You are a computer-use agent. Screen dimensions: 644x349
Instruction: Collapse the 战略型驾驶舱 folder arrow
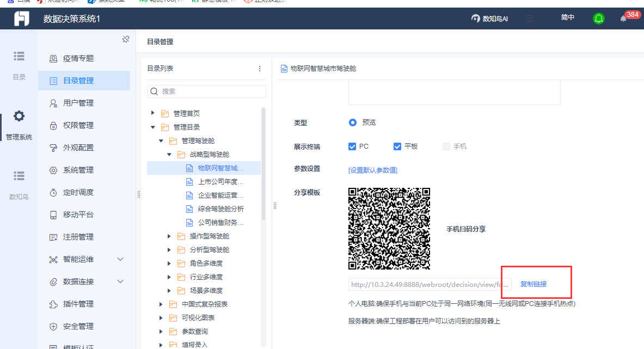pyautogui.click(x=169, y=155)
